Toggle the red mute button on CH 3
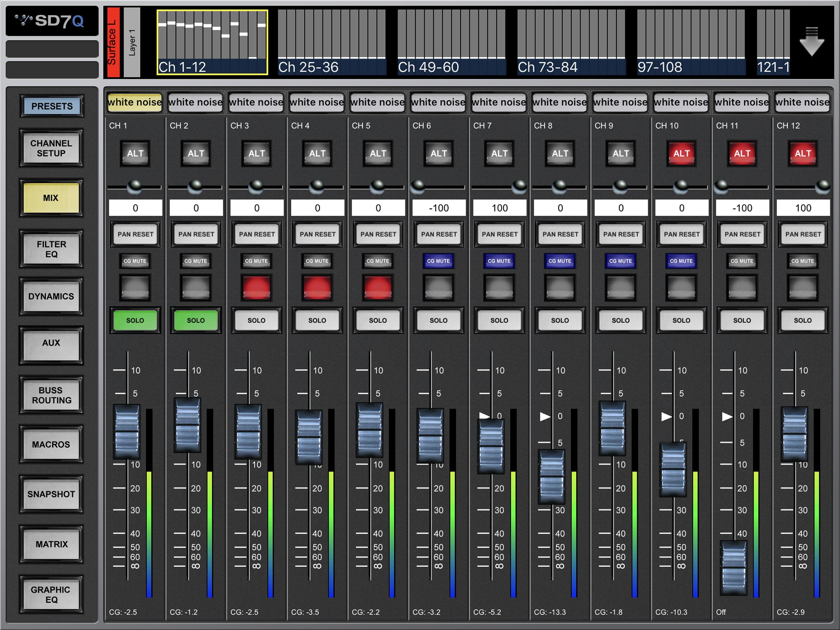This screenshot has width=840, height=630. pyautogui.click(x=256, y=287)
